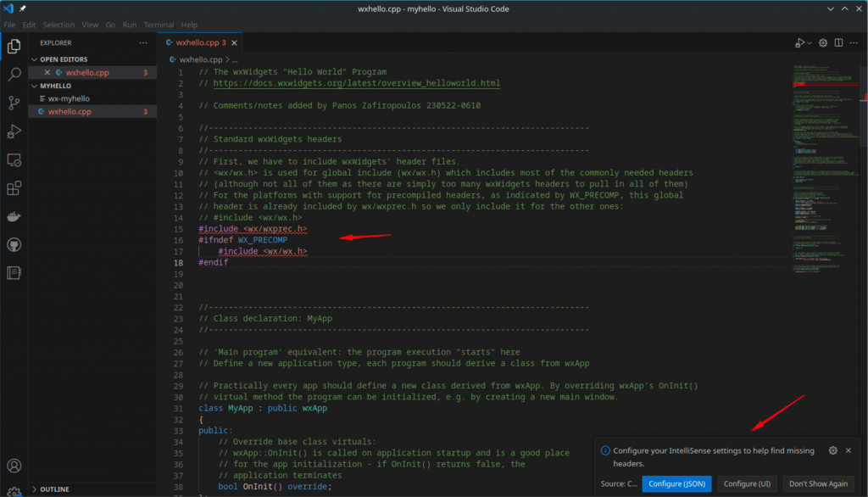
Task: Click wxhello.cpp in the breadcrumb
Action: [x=201, y=59]
